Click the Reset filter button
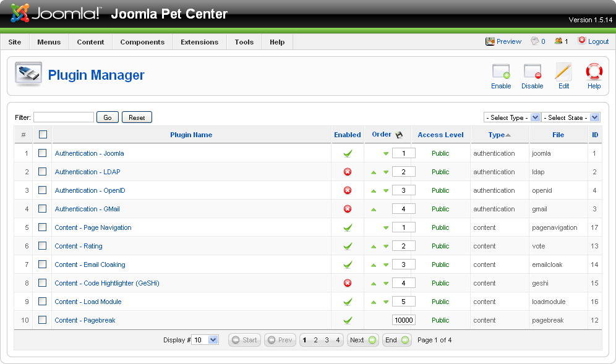This screenshot has height=364, width=616. [137, 117]
